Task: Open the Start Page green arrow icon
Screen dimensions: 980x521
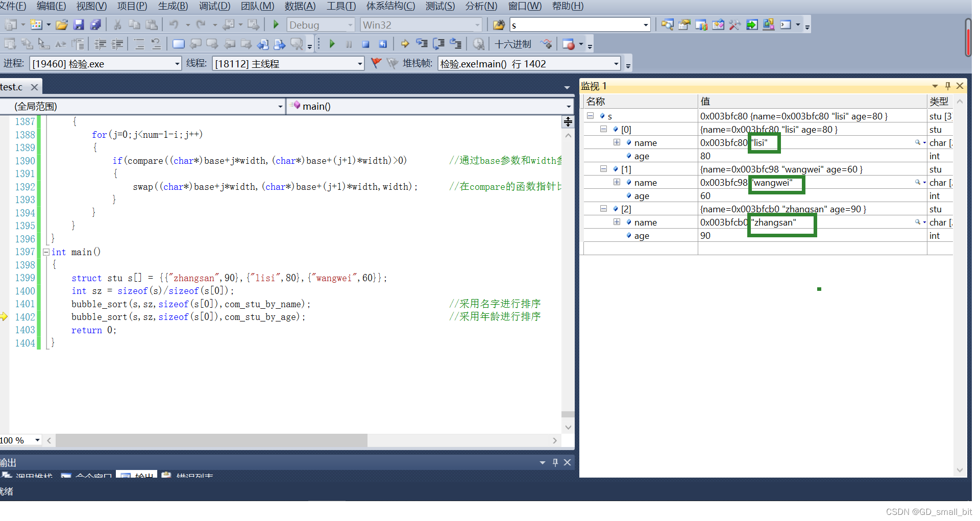Action: click(x=751, y=24)
